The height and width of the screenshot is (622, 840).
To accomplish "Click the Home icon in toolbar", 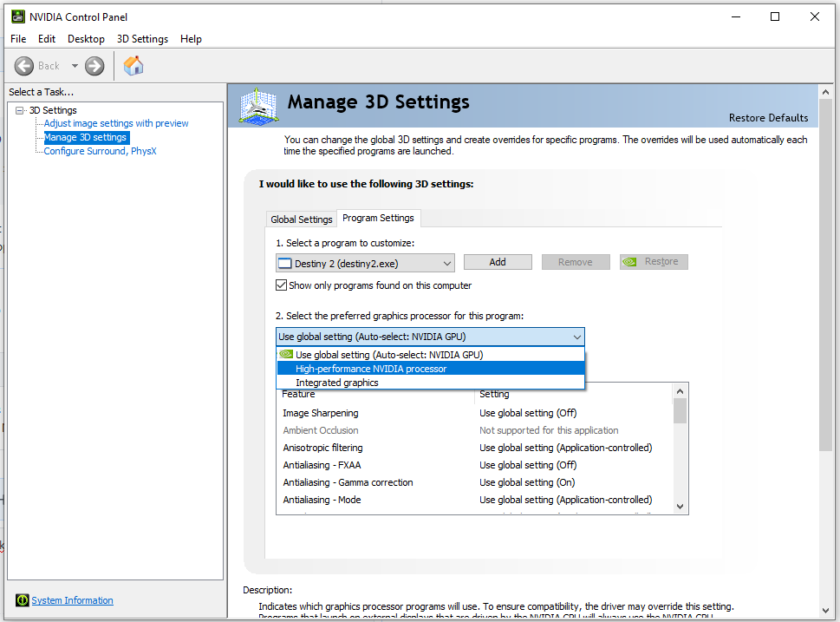I will click(x=133, y=65).
